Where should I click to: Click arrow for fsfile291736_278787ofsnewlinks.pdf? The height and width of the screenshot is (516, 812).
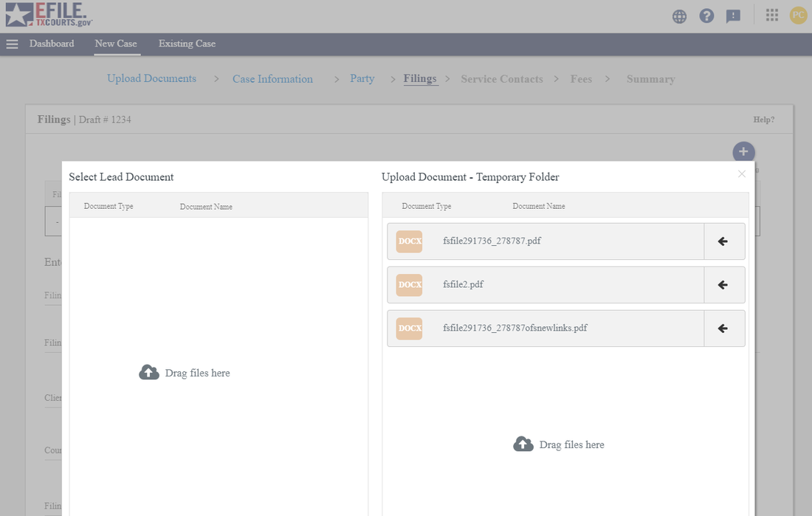pyautogui.click(x=723, y=328)
